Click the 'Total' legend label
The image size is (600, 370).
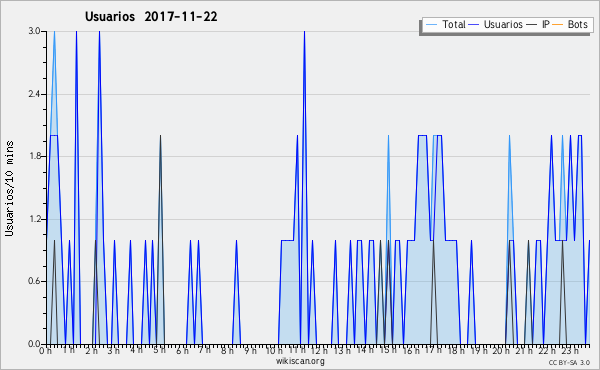coord(454,24)
